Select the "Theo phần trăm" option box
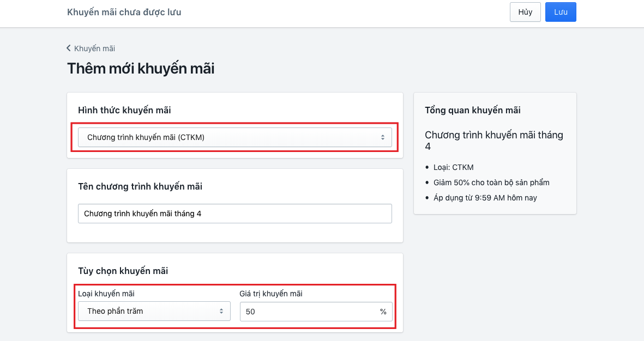Image resolution: width=644 pixels, height=341 pixels. pyautogui.click(x=154, y=311)
